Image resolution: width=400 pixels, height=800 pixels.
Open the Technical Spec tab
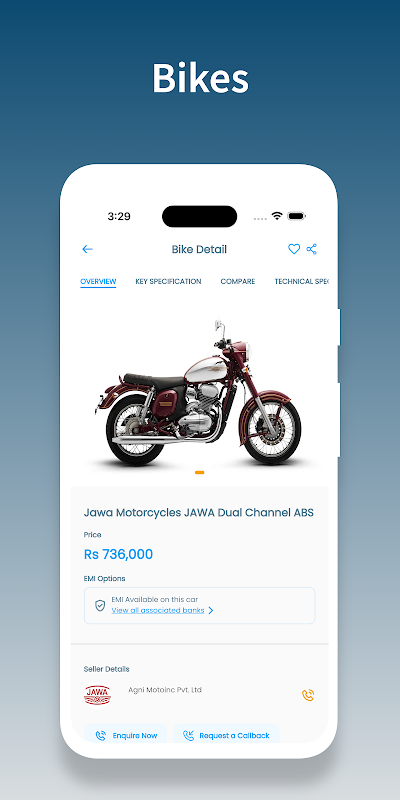click(302, 281)
